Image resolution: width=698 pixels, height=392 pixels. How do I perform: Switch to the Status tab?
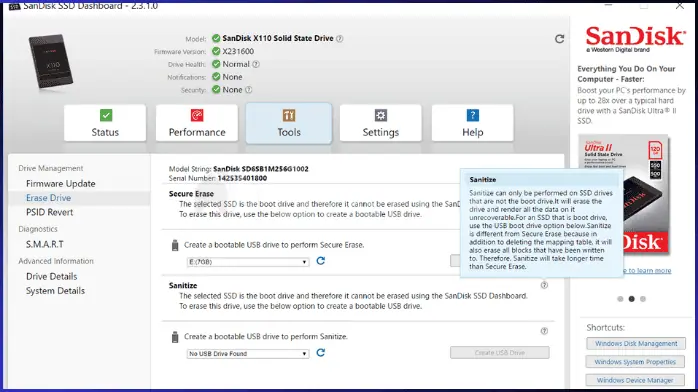click(x=105, y=123)
